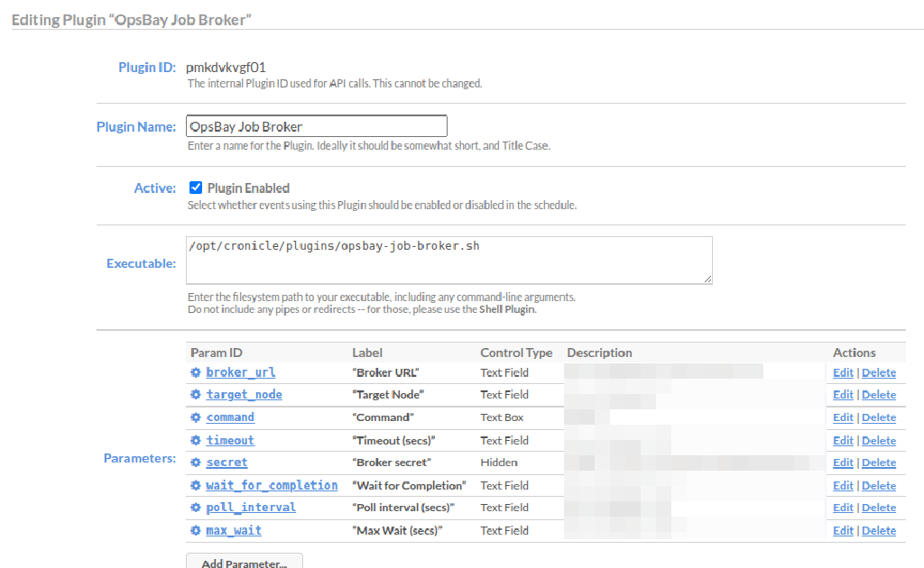
Task: Click the gear icon next to timeout
Action: pyautogui.click(x=195, y=440)
